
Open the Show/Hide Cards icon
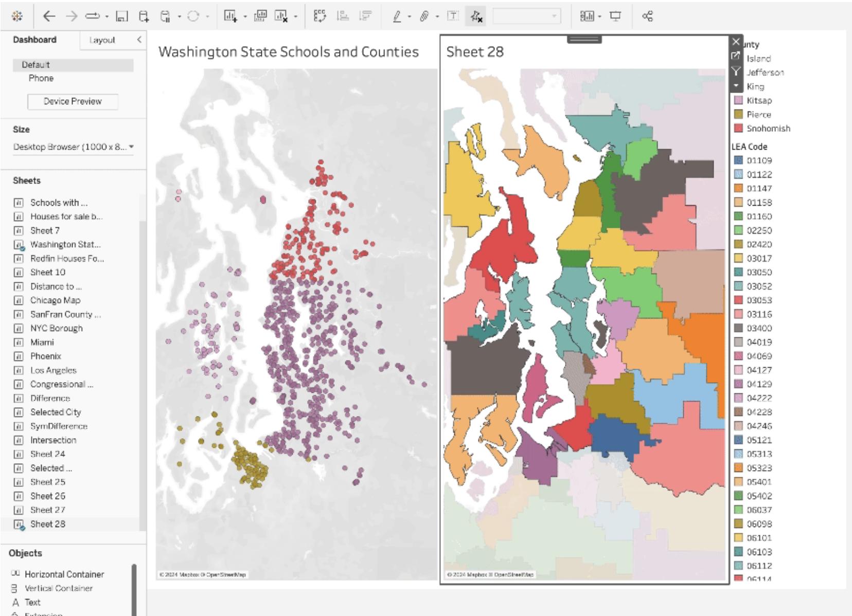click(x=587, y=16)
